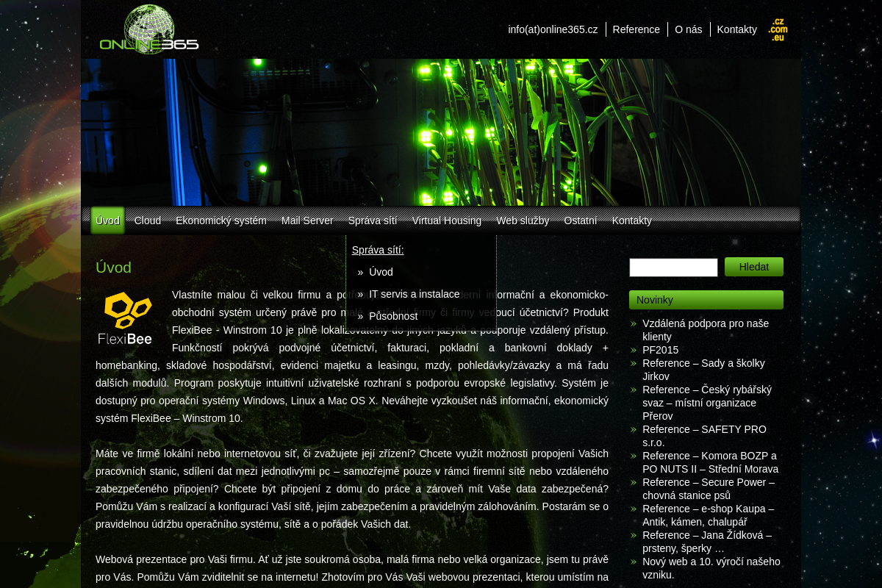Click the FlexiBee logo image

[x=126, y=318]
